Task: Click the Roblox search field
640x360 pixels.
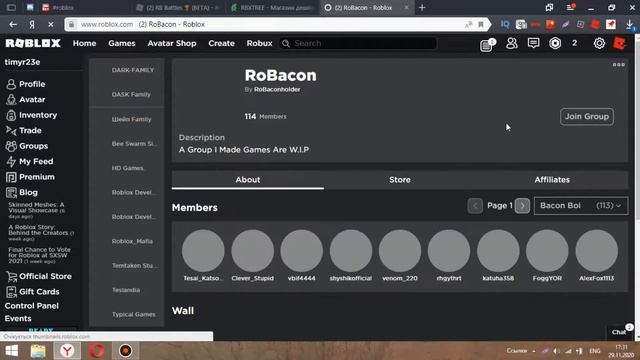Action: coord(358,43)
